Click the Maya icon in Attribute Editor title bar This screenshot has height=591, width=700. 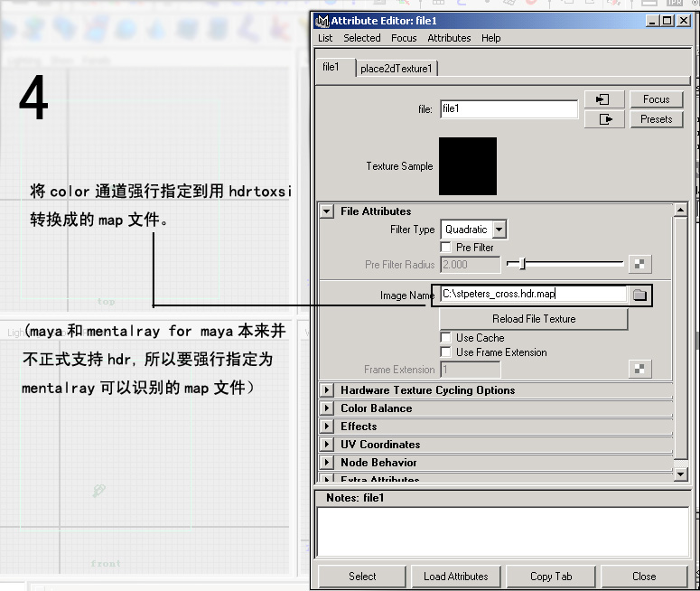click(322, 21)
